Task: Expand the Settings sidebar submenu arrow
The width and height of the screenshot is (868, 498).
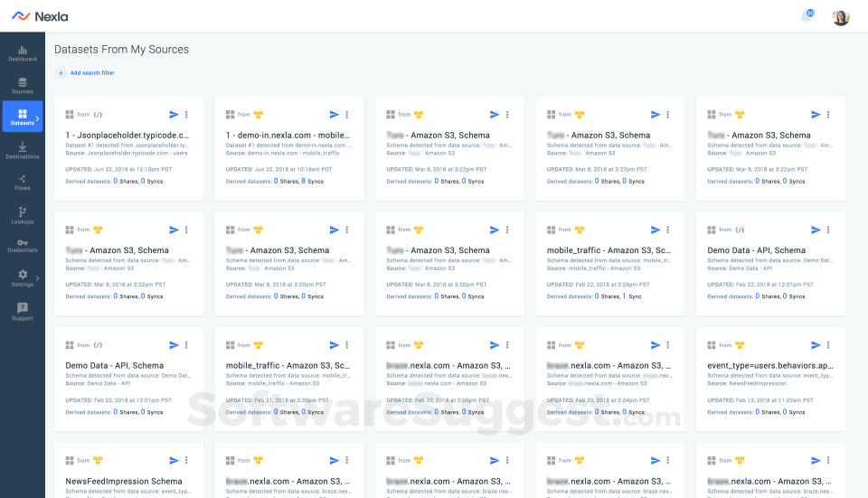Action: tap(37, 277)
